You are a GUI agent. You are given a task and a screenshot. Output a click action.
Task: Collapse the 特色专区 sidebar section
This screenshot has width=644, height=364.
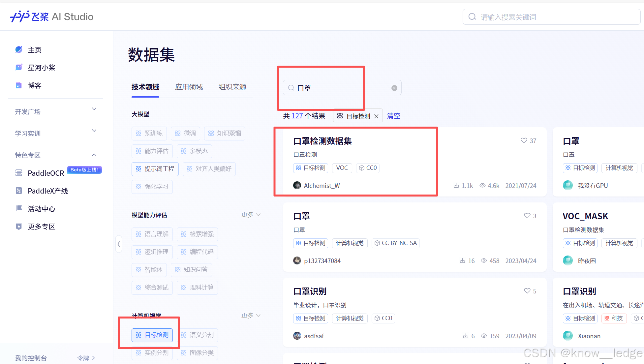(94, 155)
